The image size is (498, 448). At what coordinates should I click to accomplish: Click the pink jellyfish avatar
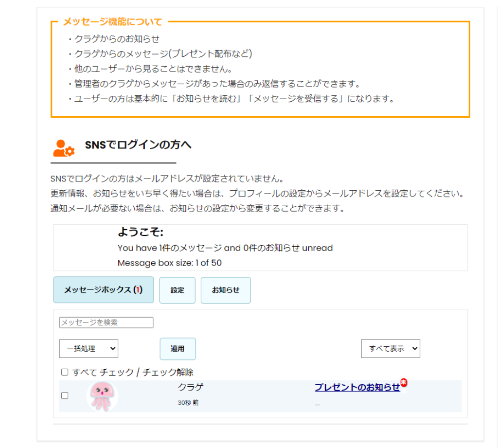(102, 396)
